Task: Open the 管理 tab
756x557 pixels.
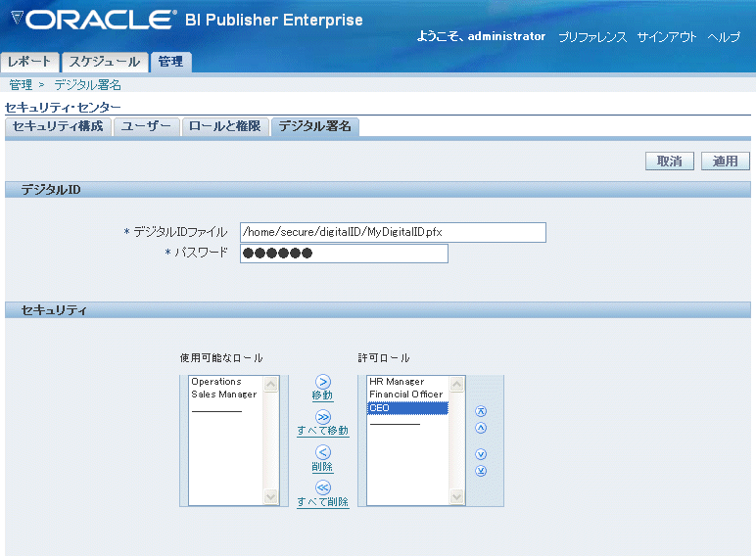Action: click(x=170, y=62)
